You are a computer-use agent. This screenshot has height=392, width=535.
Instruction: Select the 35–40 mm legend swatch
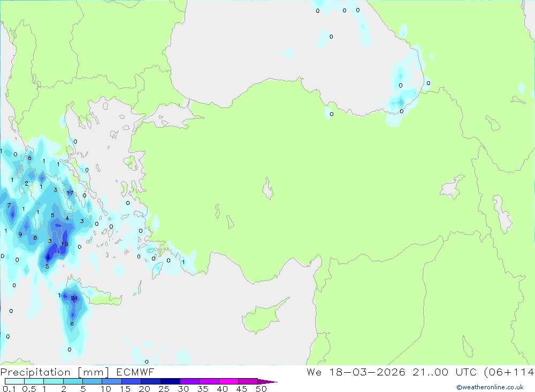209,381
